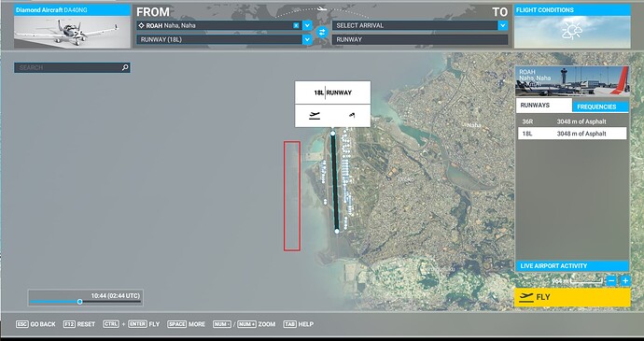Click F12 RESET in the bottom bar
This screenshot has height=341, width=644.
coord(79,324)
